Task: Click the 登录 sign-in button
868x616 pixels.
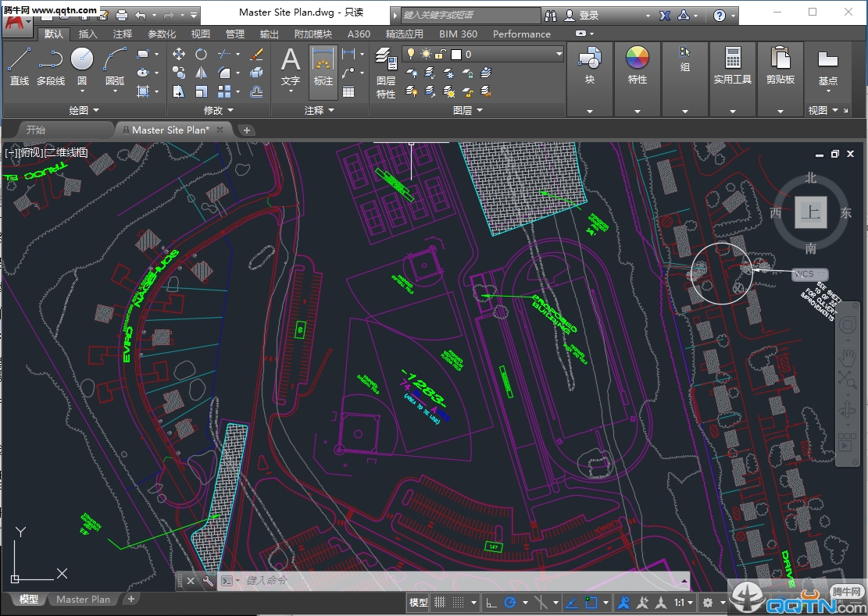Action: click(588, 15)
